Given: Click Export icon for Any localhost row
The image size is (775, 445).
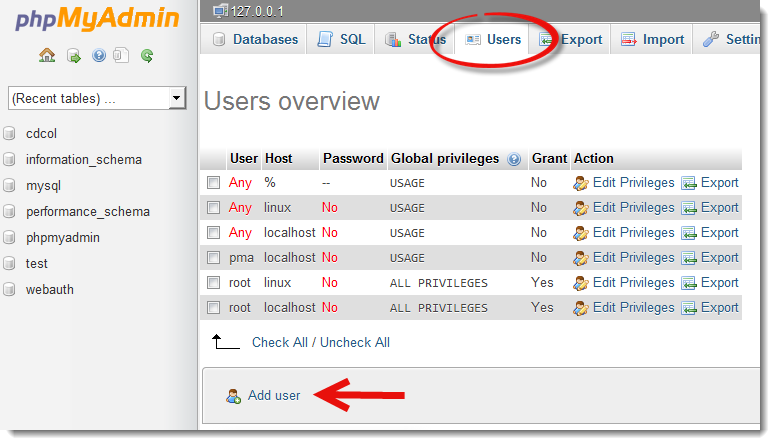Looking at the screenshot, I should click(689, 233).
